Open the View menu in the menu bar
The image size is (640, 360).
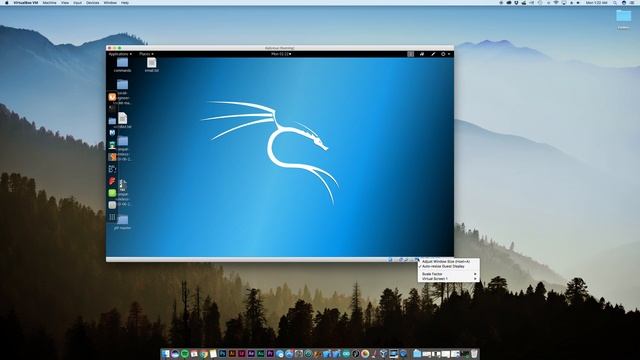[x=65, y=2]
